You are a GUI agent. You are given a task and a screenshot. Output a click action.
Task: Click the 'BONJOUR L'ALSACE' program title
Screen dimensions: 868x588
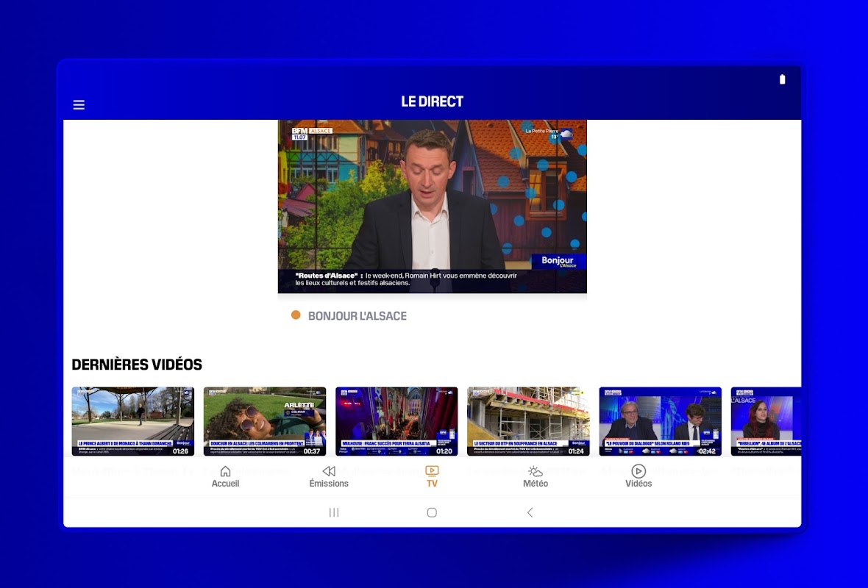click(x=357, y=316)
